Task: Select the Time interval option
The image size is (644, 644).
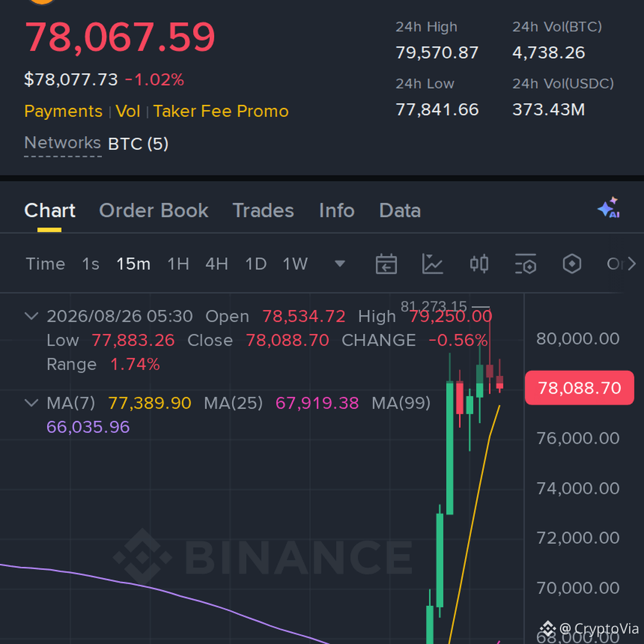Action: tap(45, 264)
